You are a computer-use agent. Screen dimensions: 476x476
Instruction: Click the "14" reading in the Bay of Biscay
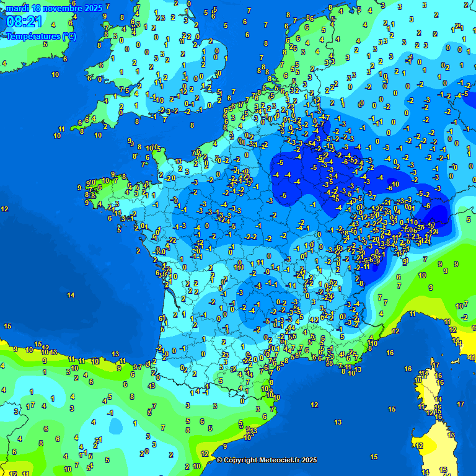71,295
